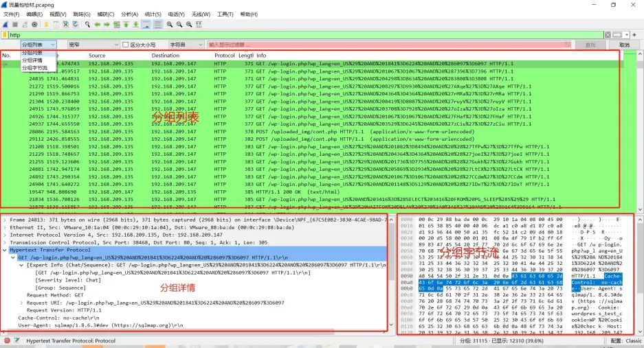
Task: Save the capture file icon
Action: coord(56,25)
